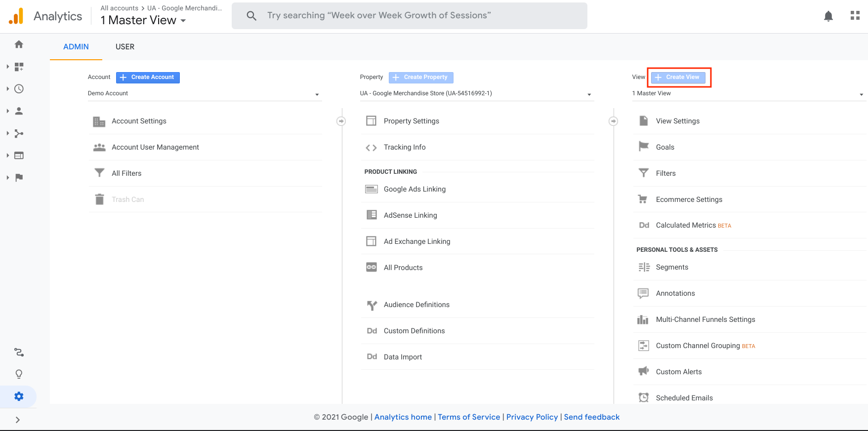Click All accounts in the breadcrumb

click(120, 8)
